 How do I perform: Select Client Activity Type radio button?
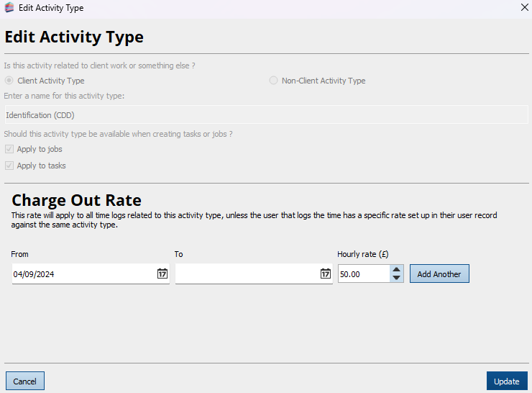coord(9,81)
